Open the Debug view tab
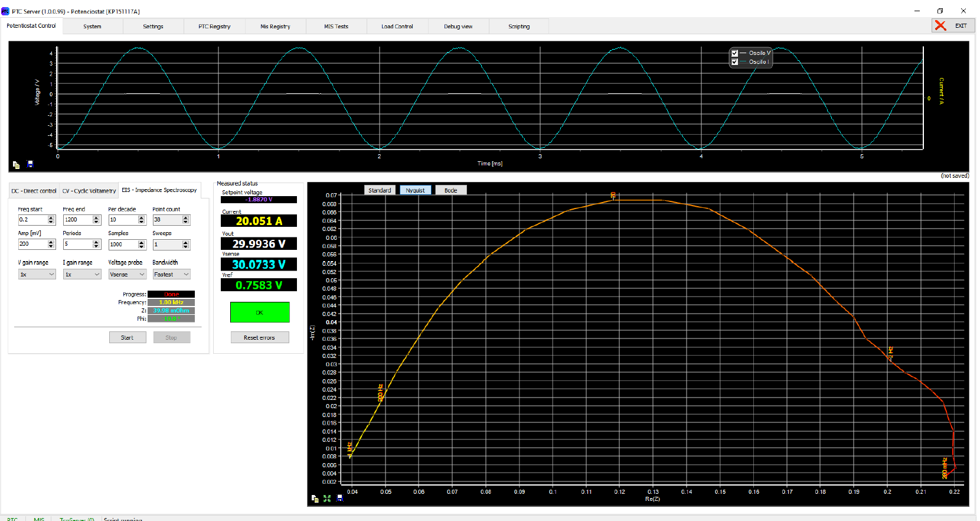The image size is (980, 521). (x=458, y=27)
